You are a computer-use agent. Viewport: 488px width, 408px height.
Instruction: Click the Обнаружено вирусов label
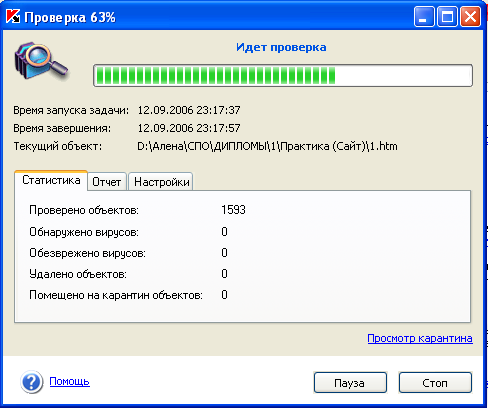[84, 232]
